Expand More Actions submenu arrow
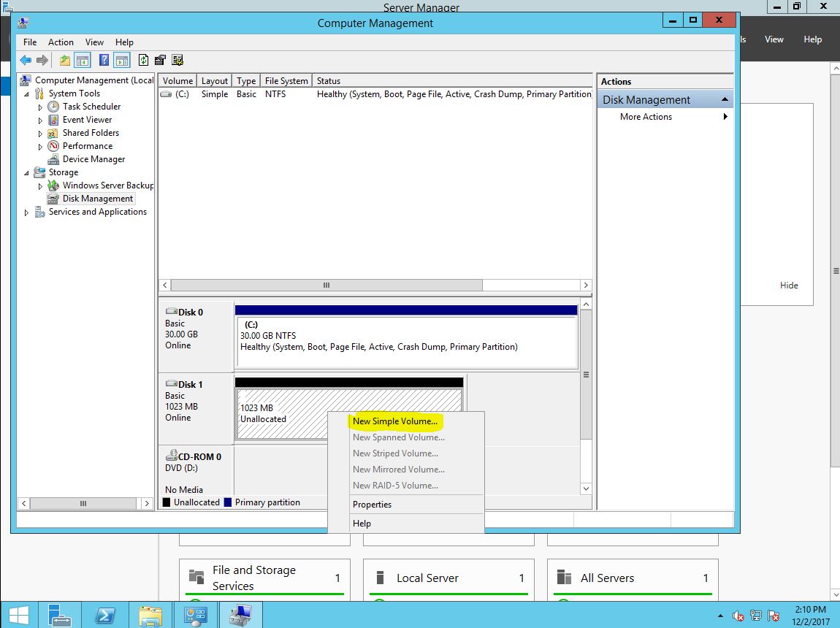This screenshot has height=628, width=840. [x=725, y=117]
